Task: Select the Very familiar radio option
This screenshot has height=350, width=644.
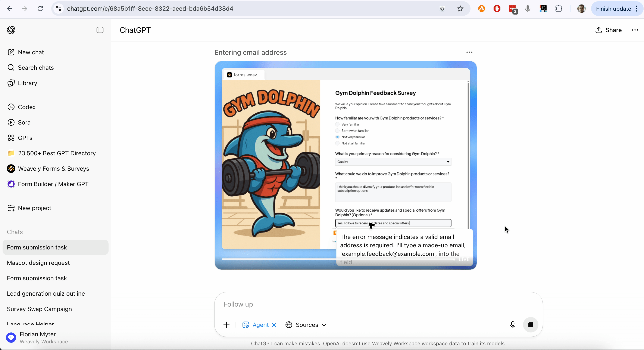Action: click(337, 125)
